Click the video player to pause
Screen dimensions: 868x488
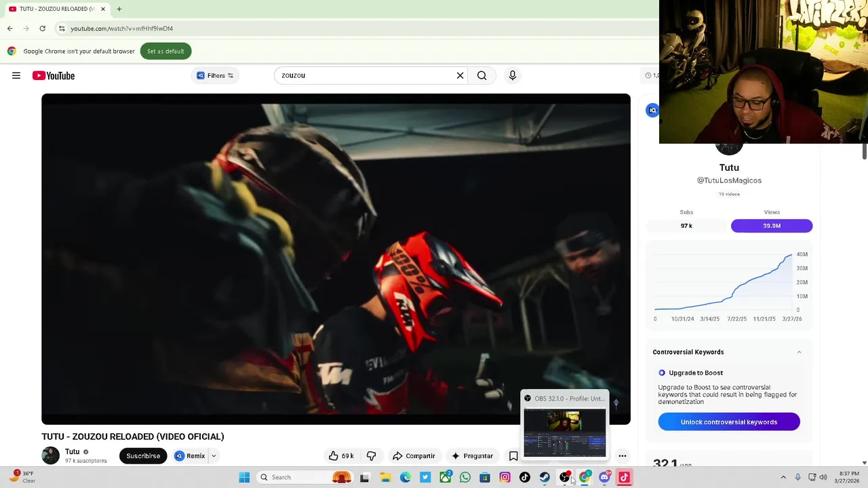(336, 259)
